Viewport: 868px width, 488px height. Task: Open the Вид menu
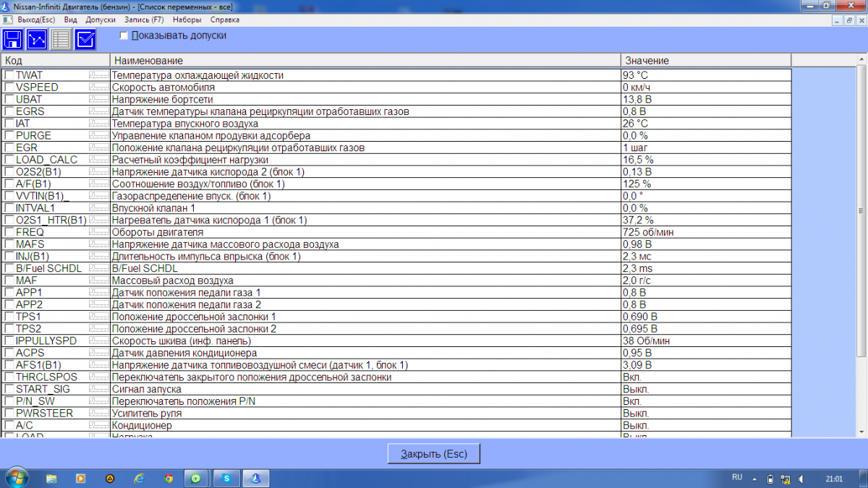tap(70, 20)
